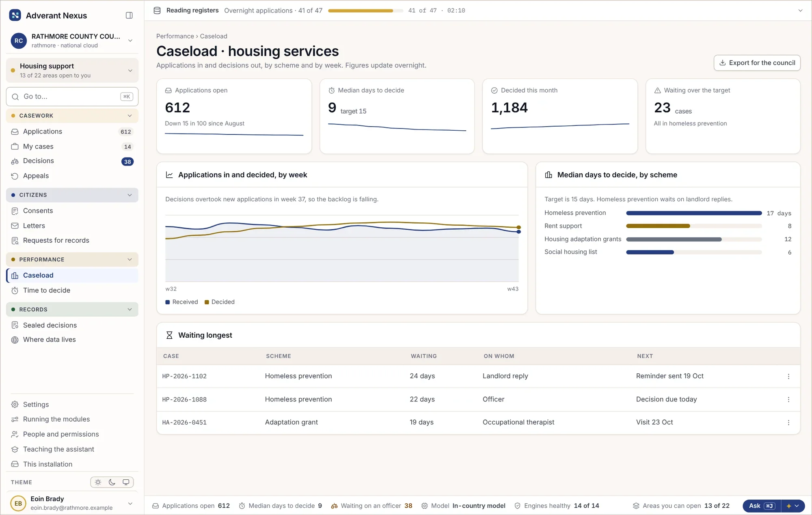
Task: Click Export for the council button
Action: pos(757,63)
